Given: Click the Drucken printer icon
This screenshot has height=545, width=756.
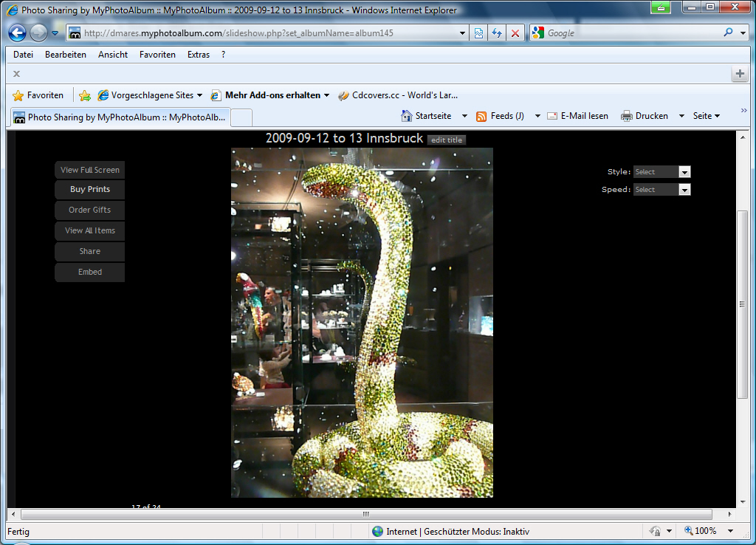Looking at the screenshot, I should [x=627, y=116].
